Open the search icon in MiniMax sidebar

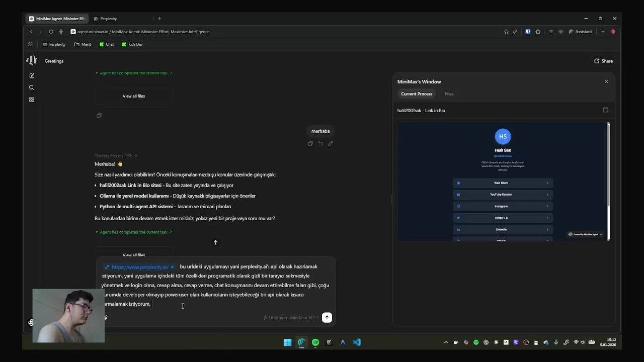click(x=32, y=87)
